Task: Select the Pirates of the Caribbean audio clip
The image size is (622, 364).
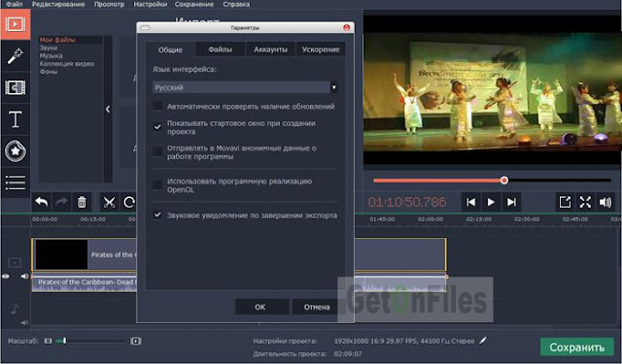Action: [85, 283]
